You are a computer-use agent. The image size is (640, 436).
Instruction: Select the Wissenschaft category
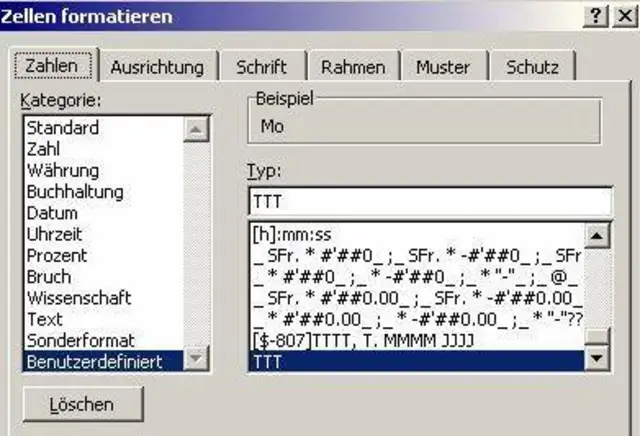pos(103,298)
